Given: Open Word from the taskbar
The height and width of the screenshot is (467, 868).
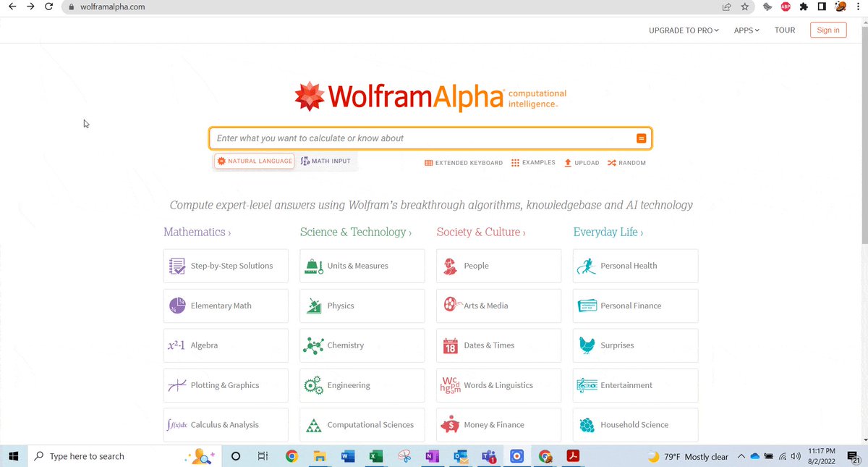Looking at the screenshot, I should point(347,456).
